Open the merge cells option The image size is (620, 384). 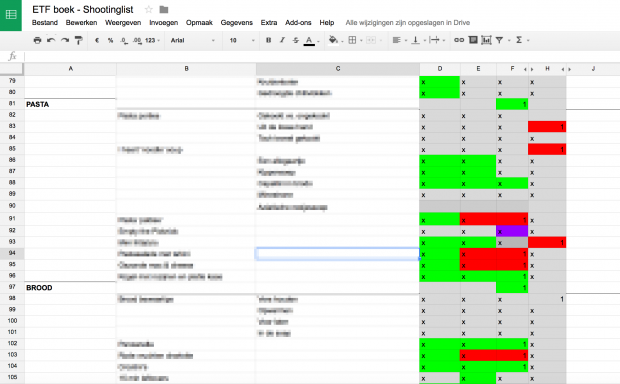(371, 40)
